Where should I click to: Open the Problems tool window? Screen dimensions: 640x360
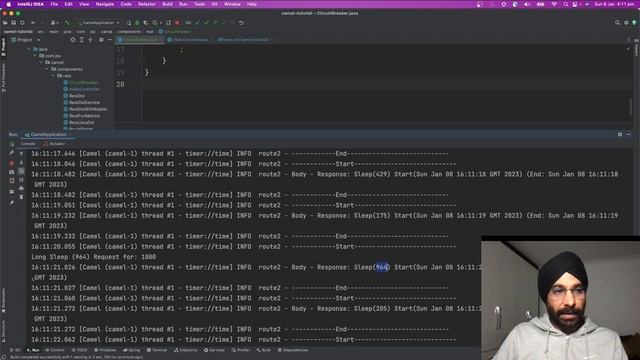105,350
